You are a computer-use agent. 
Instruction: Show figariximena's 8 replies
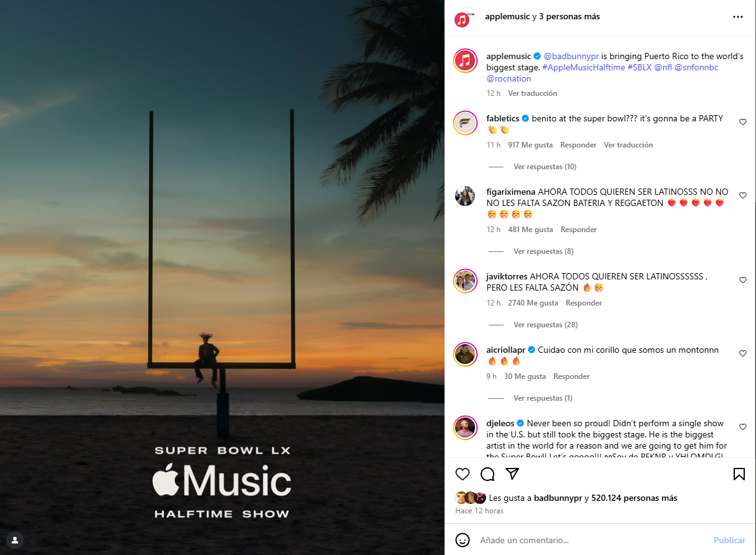pos(543,251)
